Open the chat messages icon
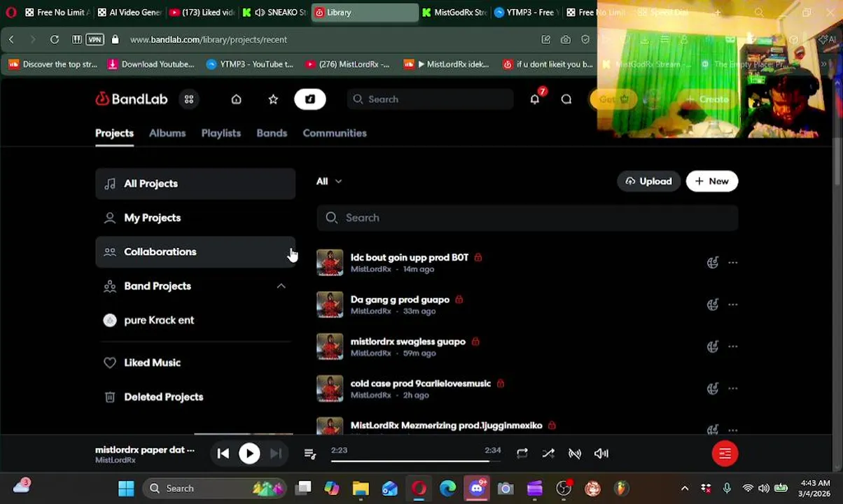 coord(566,99)
